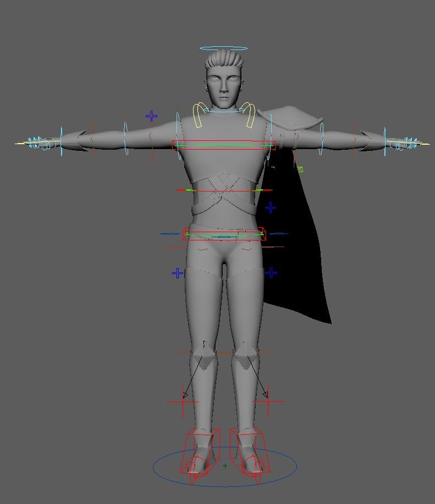
Task: Select the red chest box control
Action: click(224, 145)
